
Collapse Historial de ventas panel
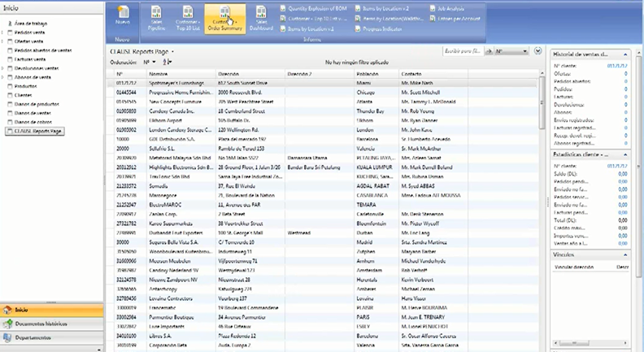pos(625,54)
